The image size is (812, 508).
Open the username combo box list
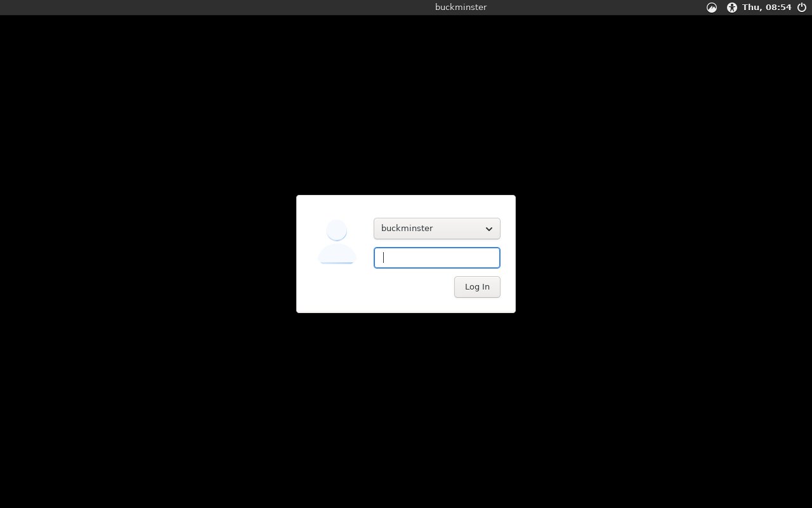click(x=436, y=229)
